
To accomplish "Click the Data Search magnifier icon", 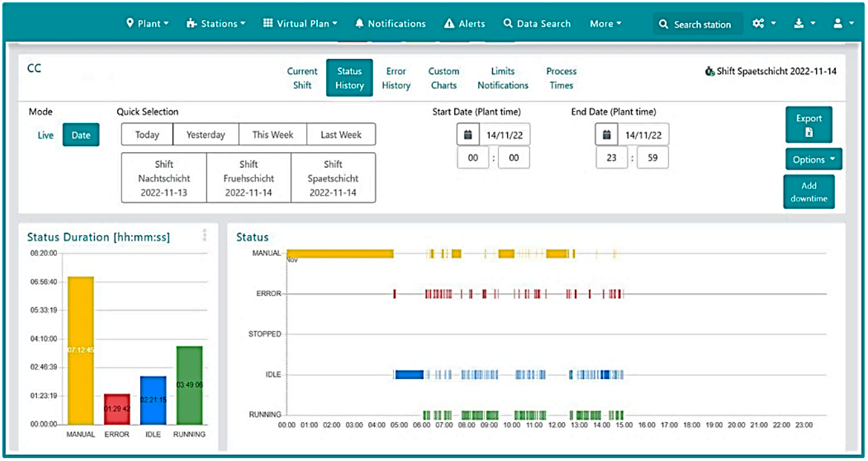I will 507,24.
